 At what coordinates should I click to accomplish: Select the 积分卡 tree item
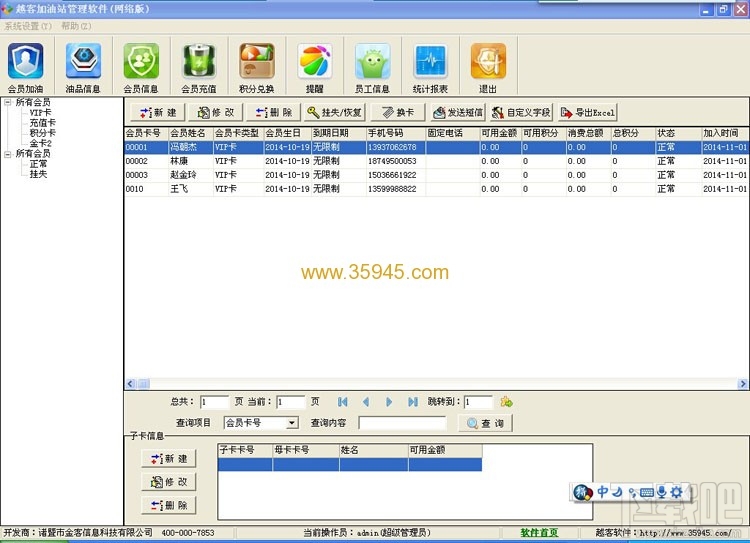[x=43, y=133]
